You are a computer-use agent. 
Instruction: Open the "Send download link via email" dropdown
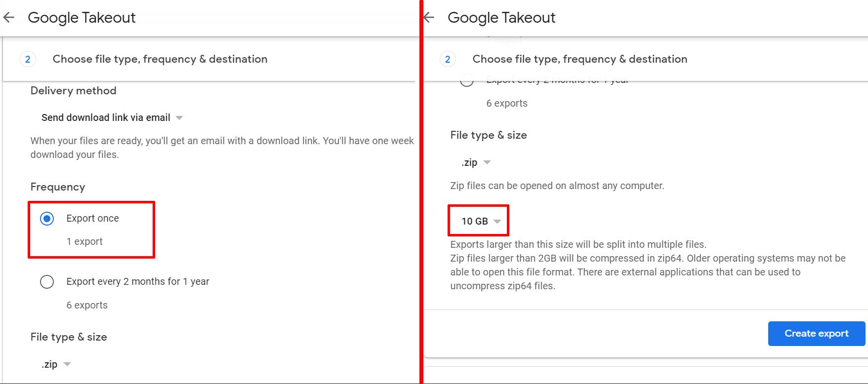(112, 117)
